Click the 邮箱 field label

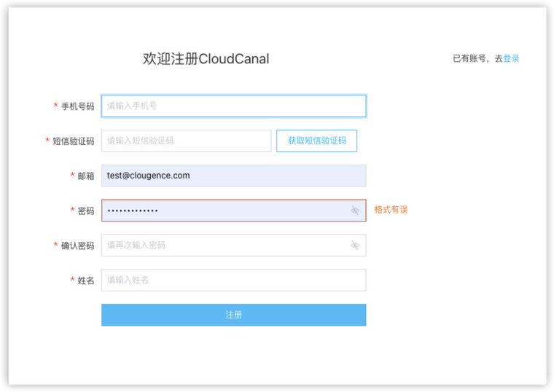(86, 176)
